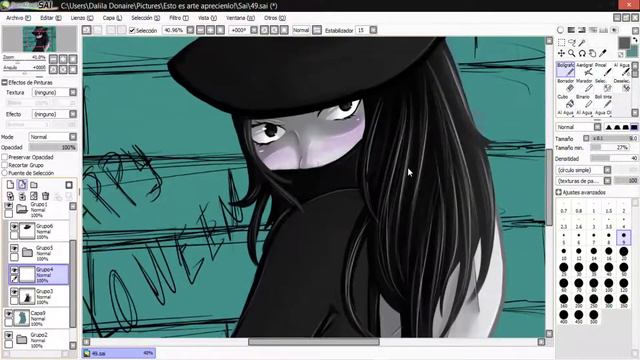This screenshot has height=360, width=640.
Task: Enable Recortar Grupo checkbox
Action: [5, 165]
